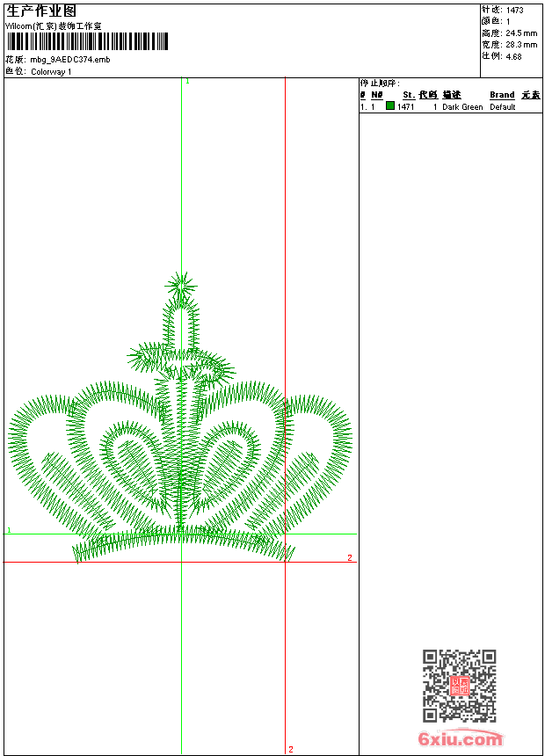The image size is (545, 756).
Task: Click the Colorway 1 label
Action: (51, 72)
